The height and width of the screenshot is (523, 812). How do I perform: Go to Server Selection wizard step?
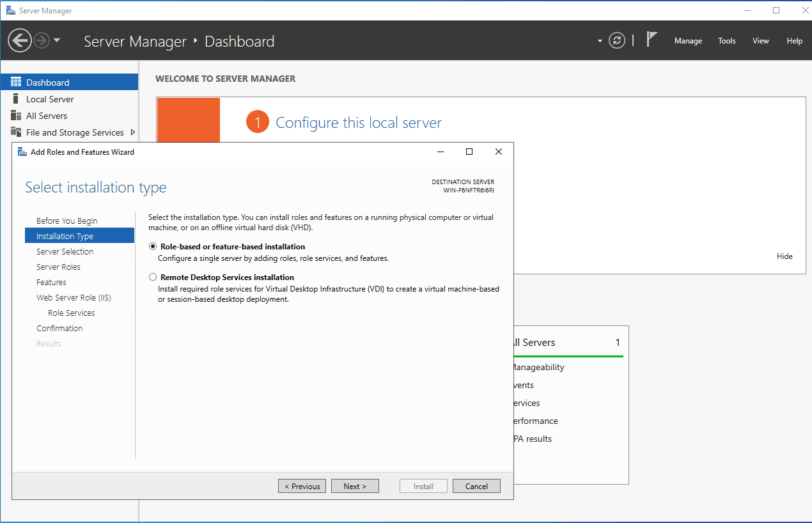[65, 252]
